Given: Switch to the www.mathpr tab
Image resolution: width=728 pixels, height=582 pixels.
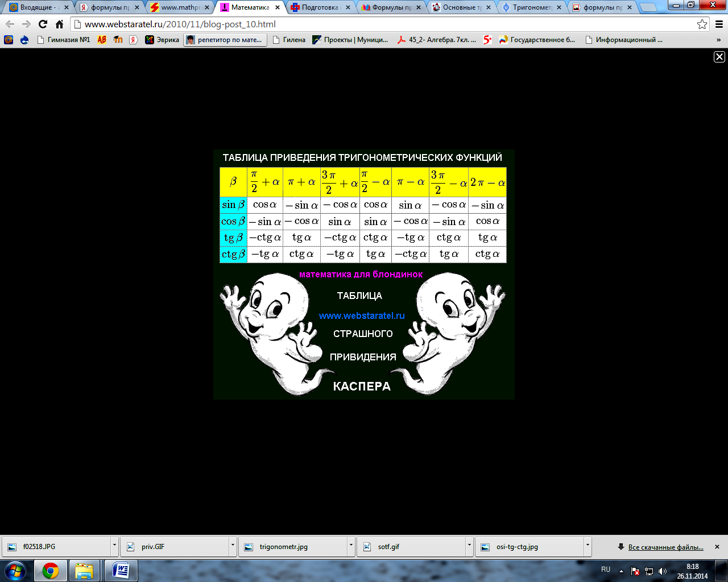Looking at the screenshot, I should coord(179,7).
